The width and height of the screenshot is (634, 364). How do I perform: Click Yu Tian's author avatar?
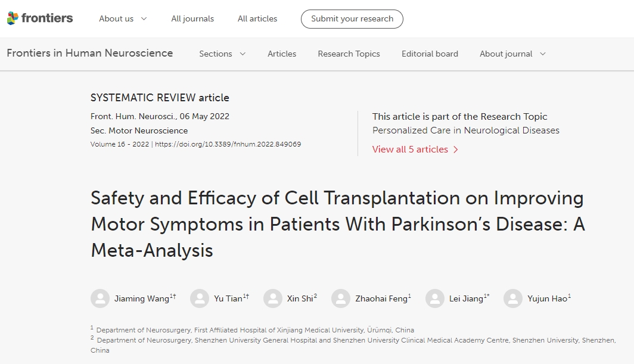point(200,298)
